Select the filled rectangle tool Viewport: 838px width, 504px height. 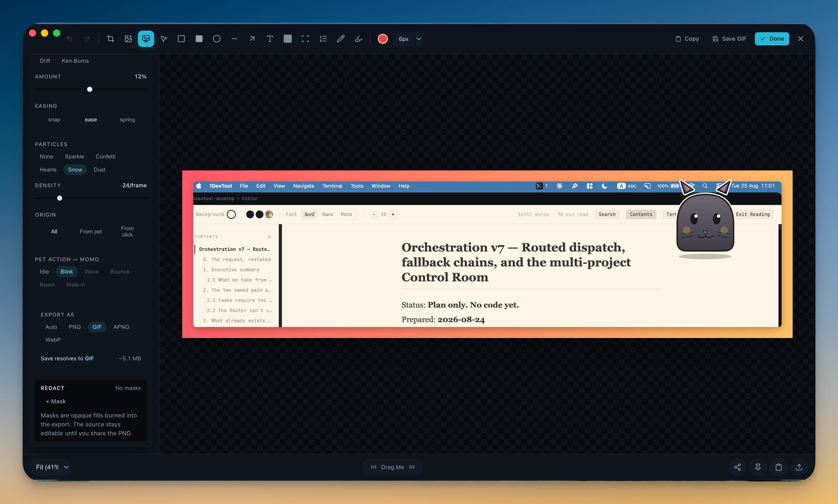coord(199,39)
